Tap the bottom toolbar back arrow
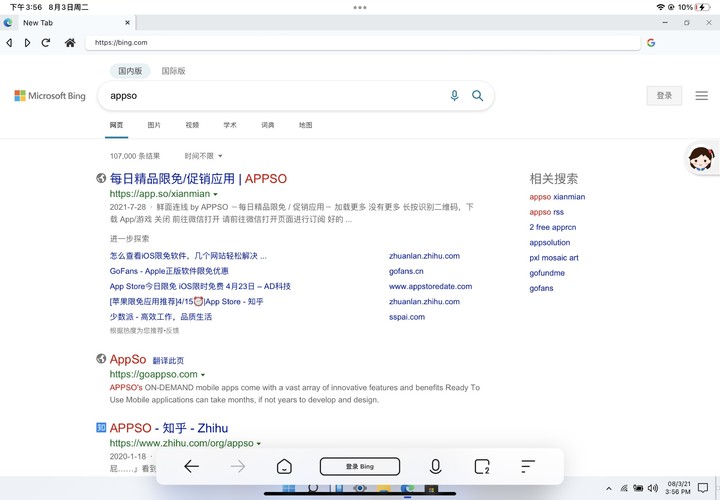Viewport: 720px width, 500px height. coord(191,466)
